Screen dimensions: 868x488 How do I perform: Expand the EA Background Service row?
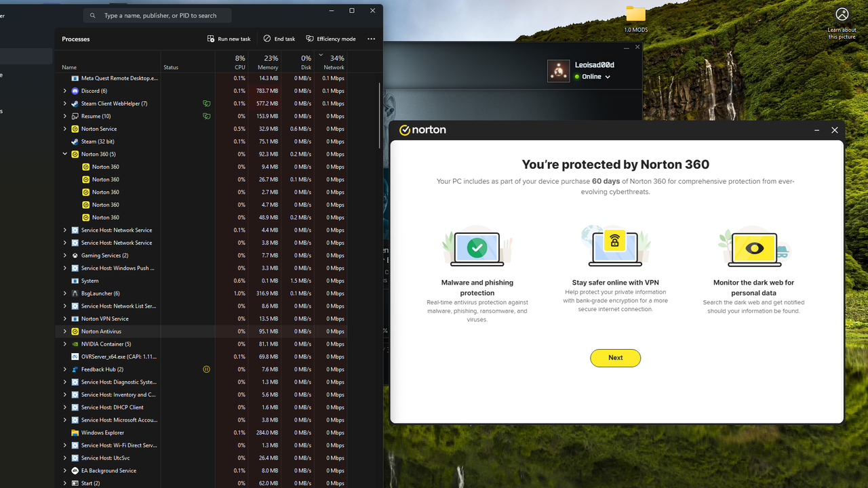[x=65, y=470]
